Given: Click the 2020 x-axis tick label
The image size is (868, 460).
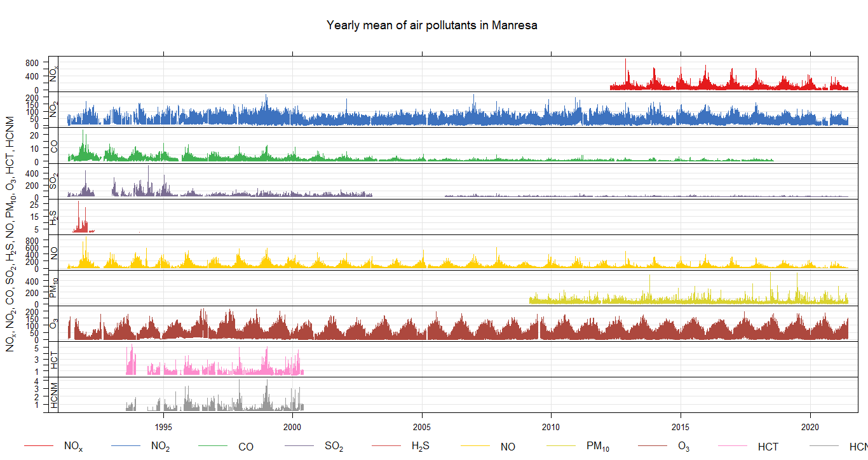Looking at the screenshot, I should [x=811, y=425].
